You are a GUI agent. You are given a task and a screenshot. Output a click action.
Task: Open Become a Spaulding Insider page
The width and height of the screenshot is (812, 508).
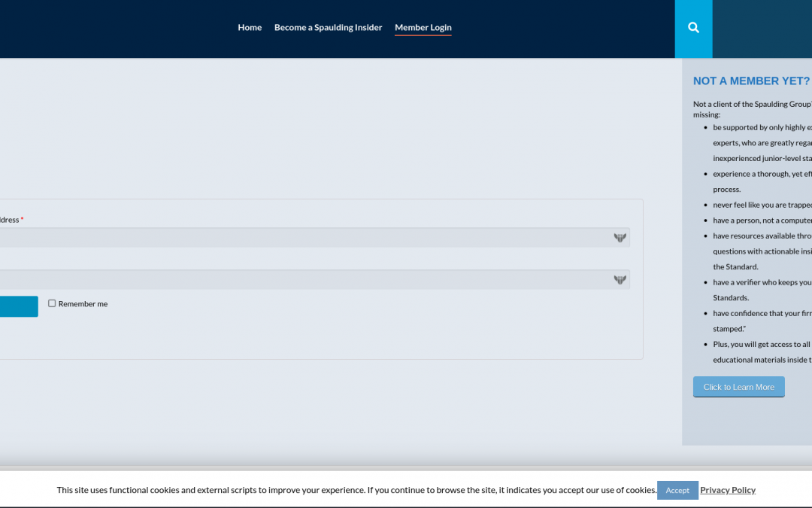[329, 28]
